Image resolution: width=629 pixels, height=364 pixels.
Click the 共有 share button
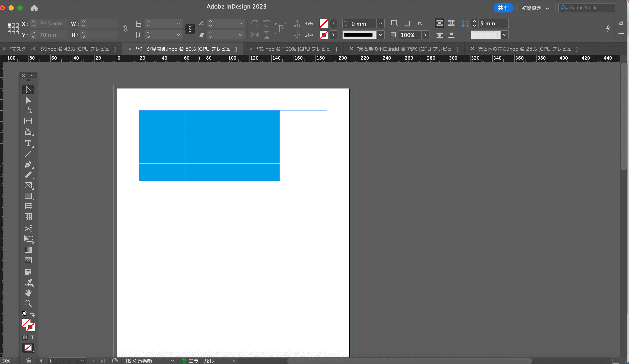pyautogui.click(x=503, y=8)
